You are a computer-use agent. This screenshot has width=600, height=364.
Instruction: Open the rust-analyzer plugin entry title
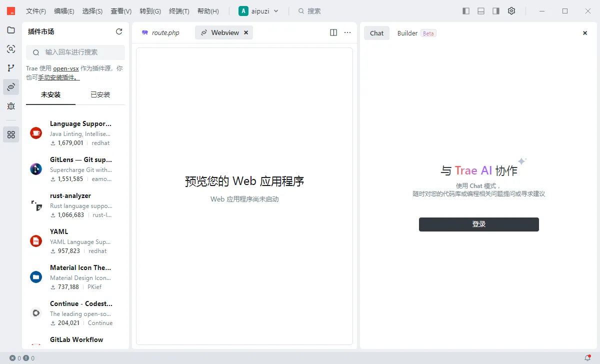click(x=70, y=195)
